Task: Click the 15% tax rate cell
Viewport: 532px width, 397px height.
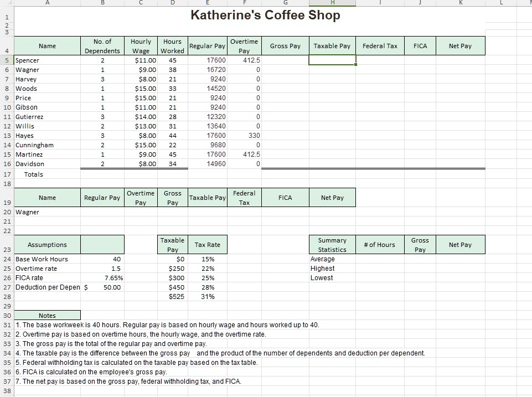Action: pyautogui.click(x=208, y=259)
